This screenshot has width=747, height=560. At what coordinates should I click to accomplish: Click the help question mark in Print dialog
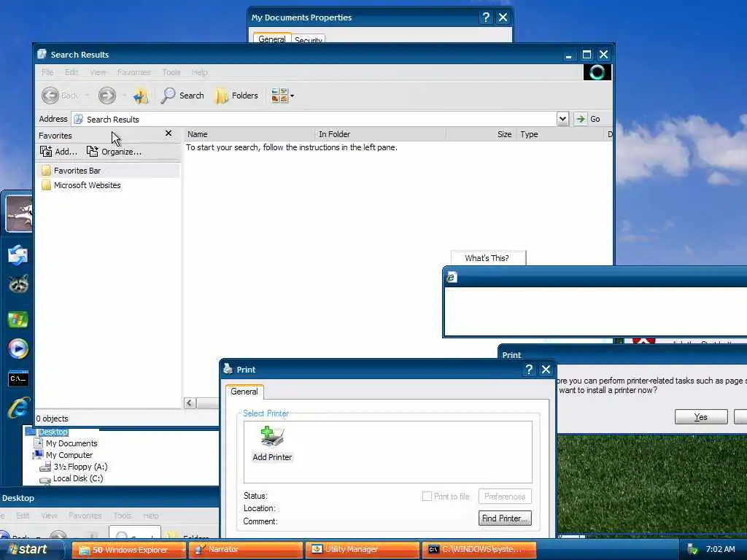[x=528, y=370]
